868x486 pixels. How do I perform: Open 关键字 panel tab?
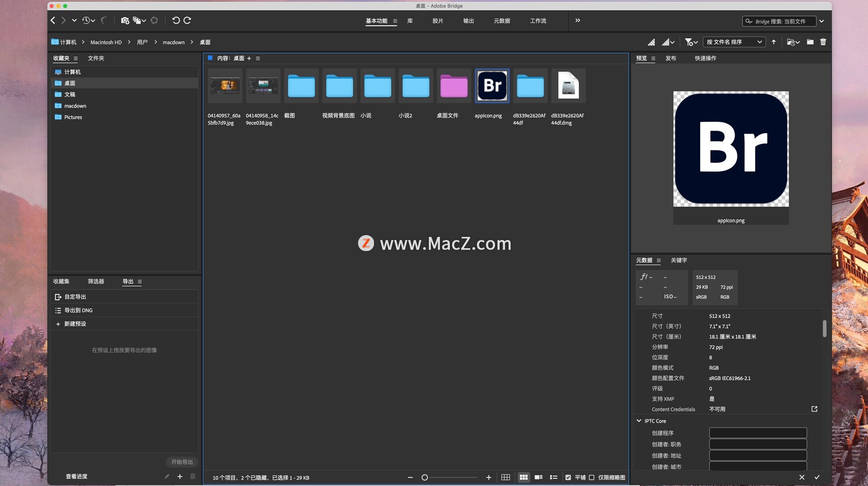[x=679, y=260]
